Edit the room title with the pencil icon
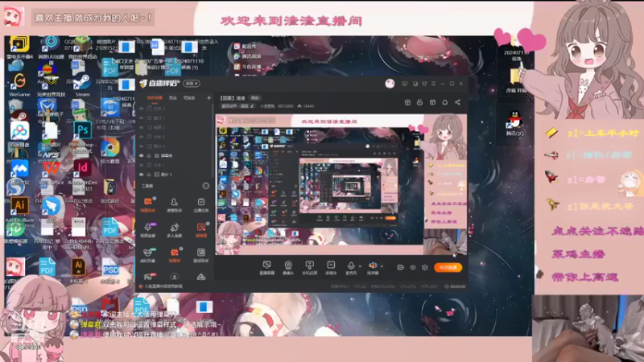The image size is (644, 362). tap(252, 106)
